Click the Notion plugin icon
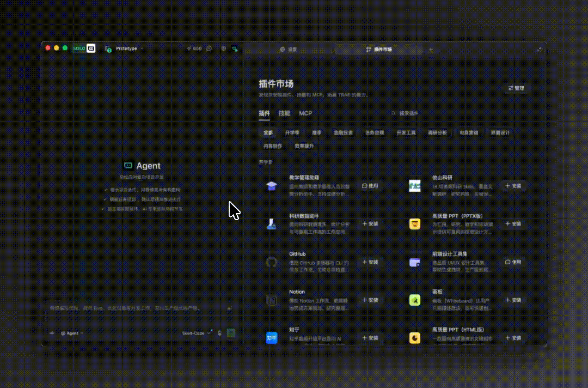 pos(272,300)
